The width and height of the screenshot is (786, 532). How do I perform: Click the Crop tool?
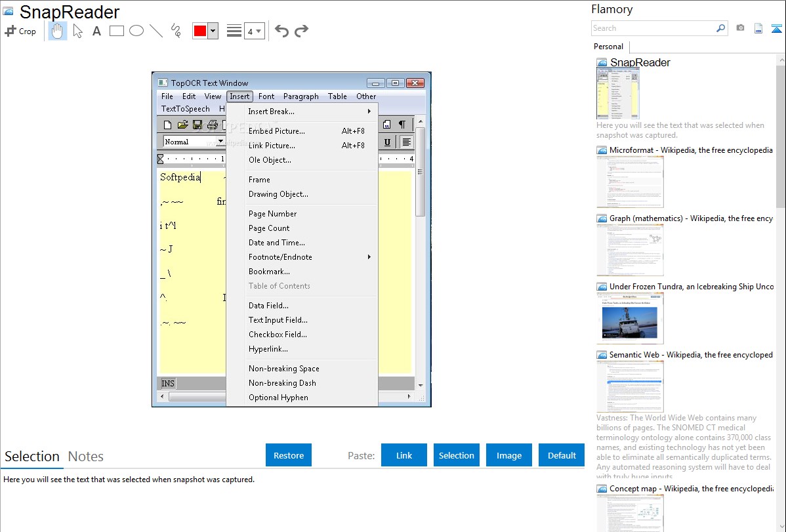click(21, 31)
